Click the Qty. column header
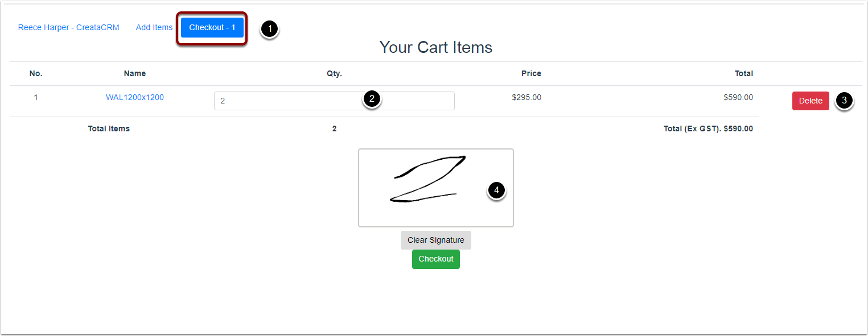The image size is (868, 336). (334, 73)
